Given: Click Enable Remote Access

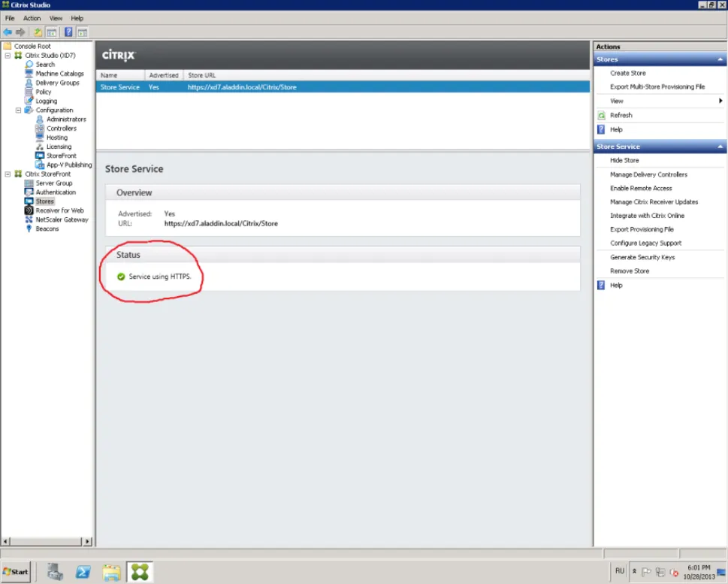Looking at the screenshot, I should click(641, 188).
